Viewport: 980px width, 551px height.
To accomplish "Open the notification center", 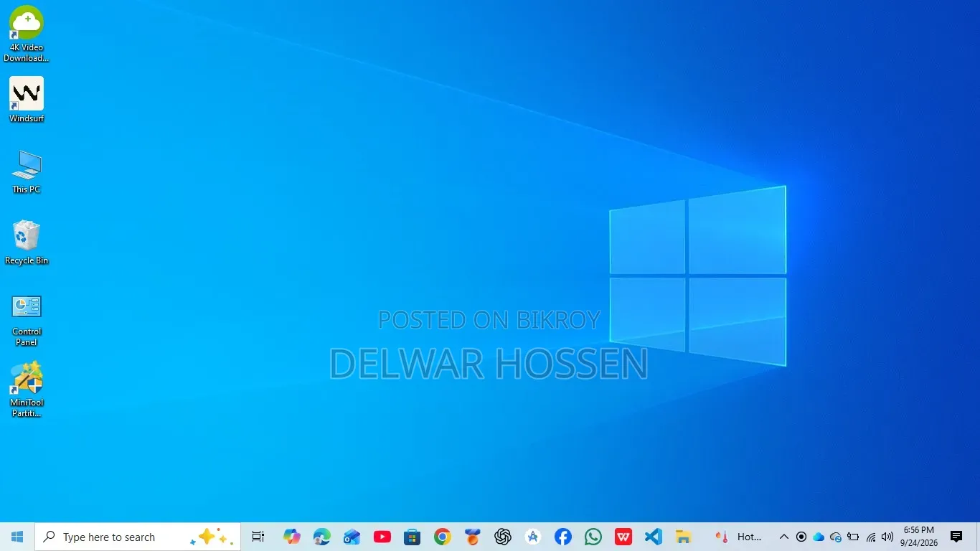I will [956, 537].
